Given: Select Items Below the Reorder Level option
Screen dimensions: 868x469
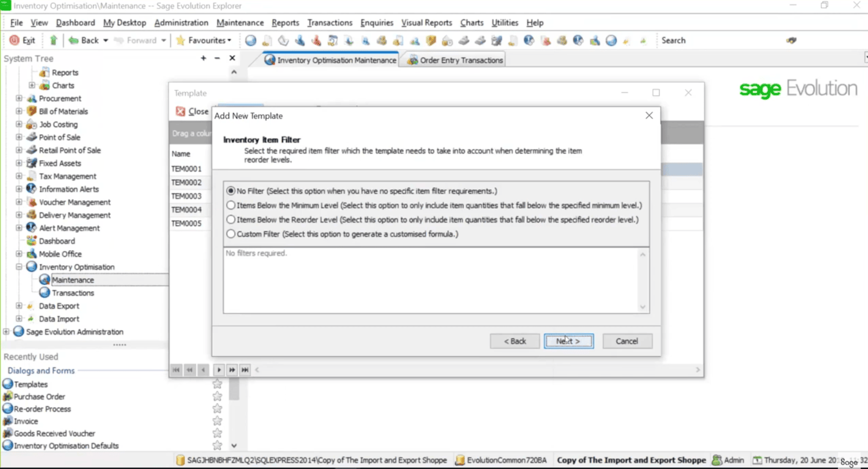Looking at the screenshot, I should click(231, 220).
